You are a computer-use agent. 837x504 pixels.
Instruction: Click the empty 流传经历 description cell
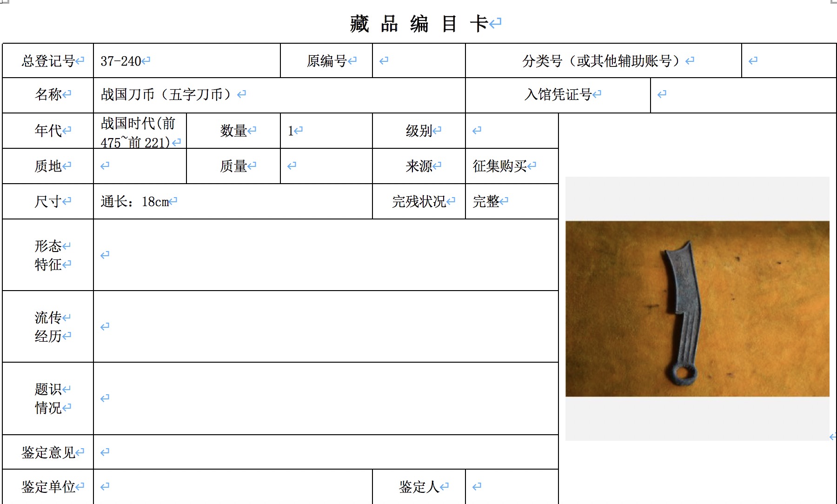point(326,327)
